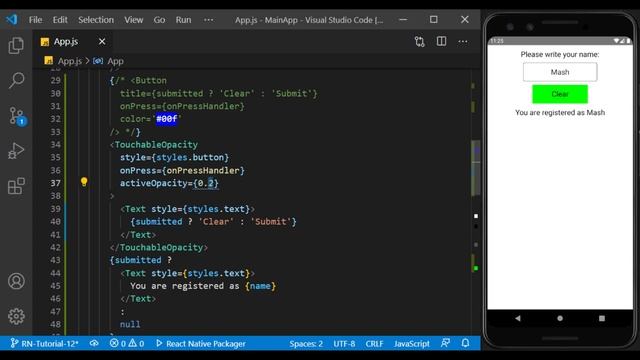Open the Run and Debug view
Viewport: 640px width, 360px height.
tap(16, 151)
